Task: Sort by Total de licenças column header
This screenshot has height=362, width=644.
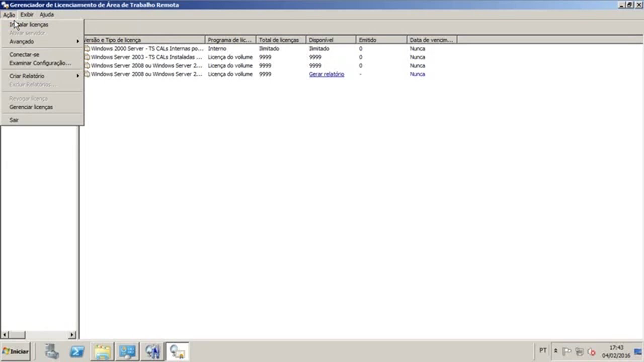Action: 281,40
